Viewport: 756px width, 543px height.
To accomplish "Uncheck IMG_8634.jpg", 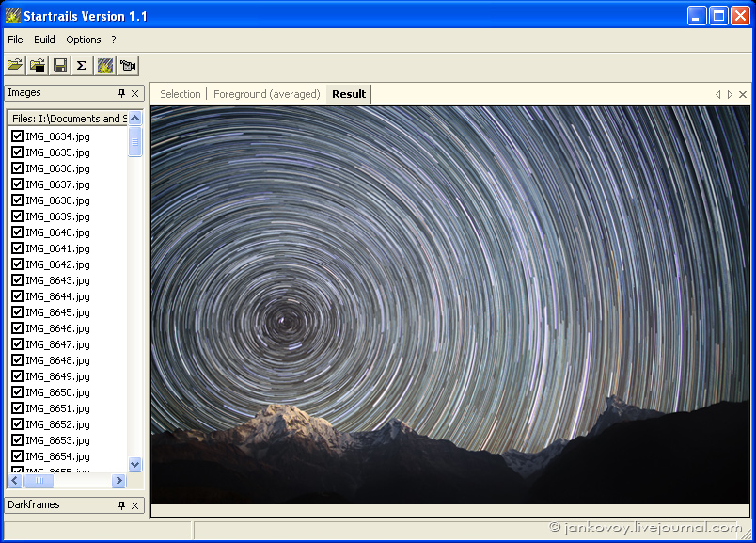I will pos(17,136).
